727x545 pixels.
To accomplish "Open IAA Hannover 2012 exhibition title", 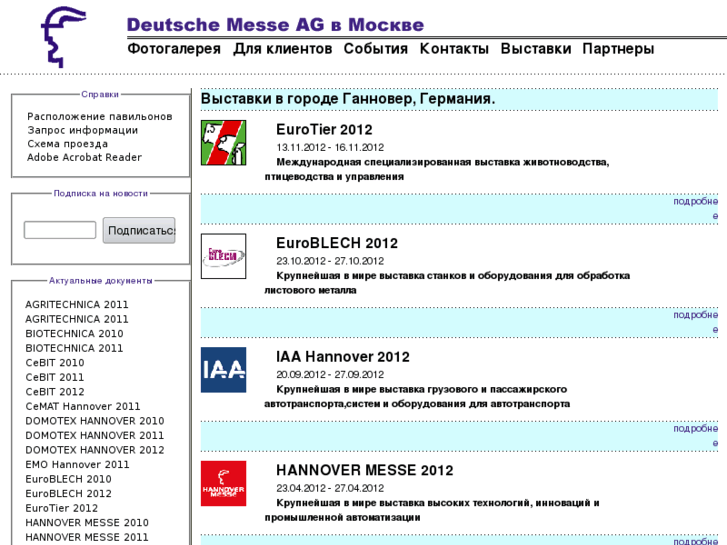I will pos(343,357).
